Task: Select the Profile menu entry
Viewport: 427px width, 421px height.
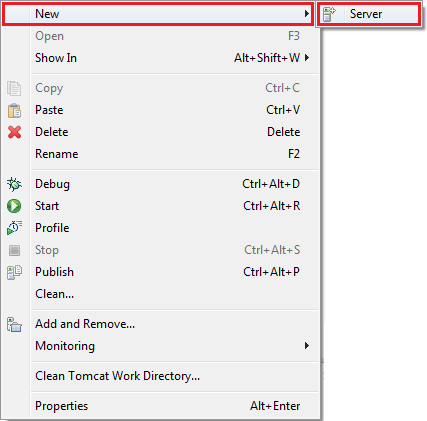Action: 160,228
